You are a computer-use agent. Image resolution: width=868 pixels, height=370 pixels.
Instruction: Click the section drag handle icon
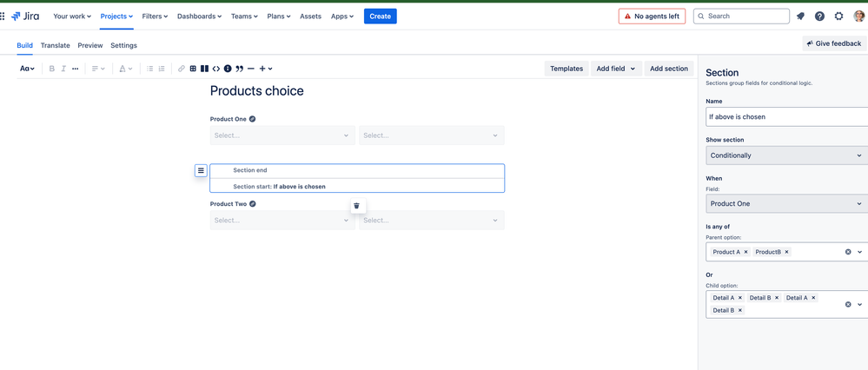click(201, 170)
